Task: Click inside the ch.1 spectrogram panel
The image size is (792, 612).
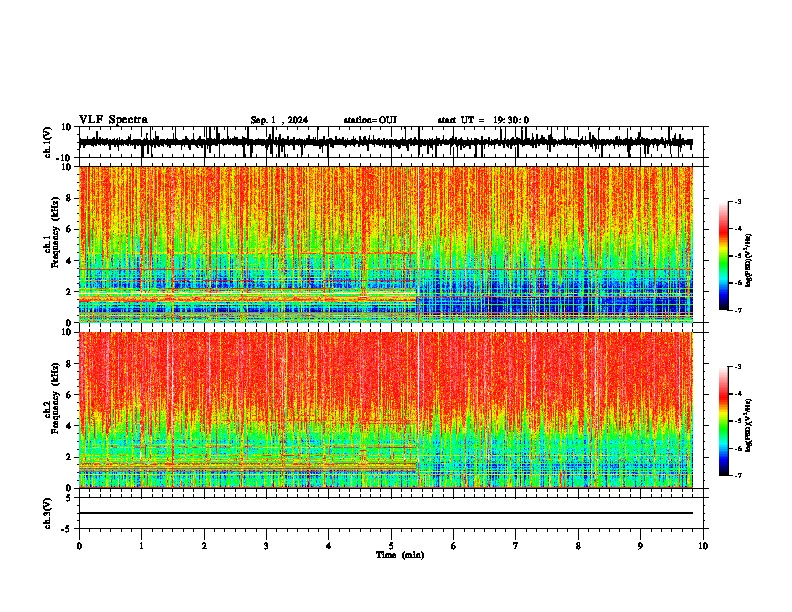Action: [x=385, y=244]
